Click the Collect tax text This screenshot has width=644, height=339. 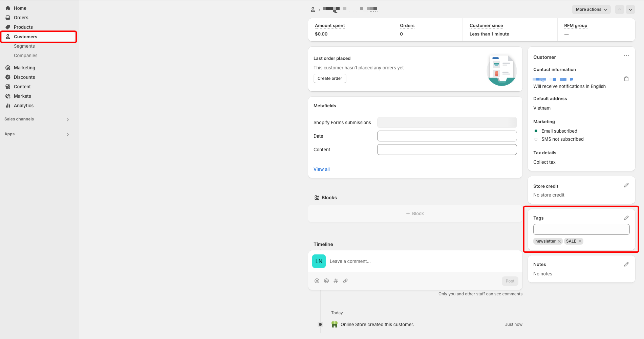click(x=544, y=162)
